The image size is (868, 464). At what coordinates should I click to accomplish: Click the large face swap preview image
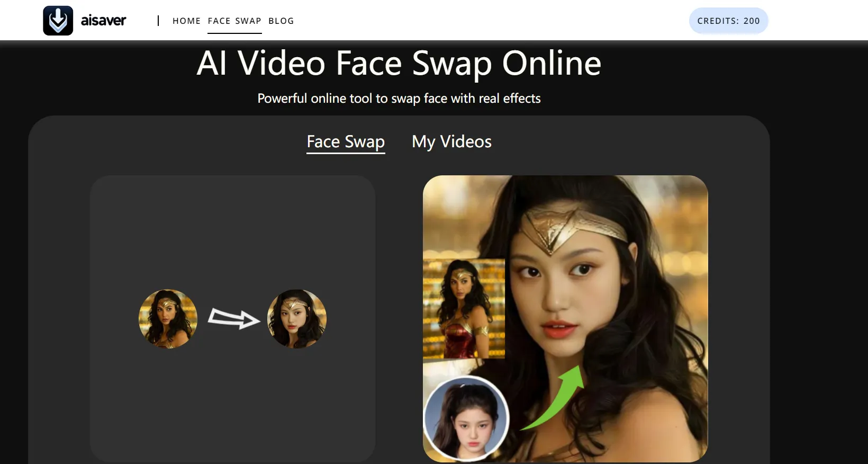tap(565, 318)
